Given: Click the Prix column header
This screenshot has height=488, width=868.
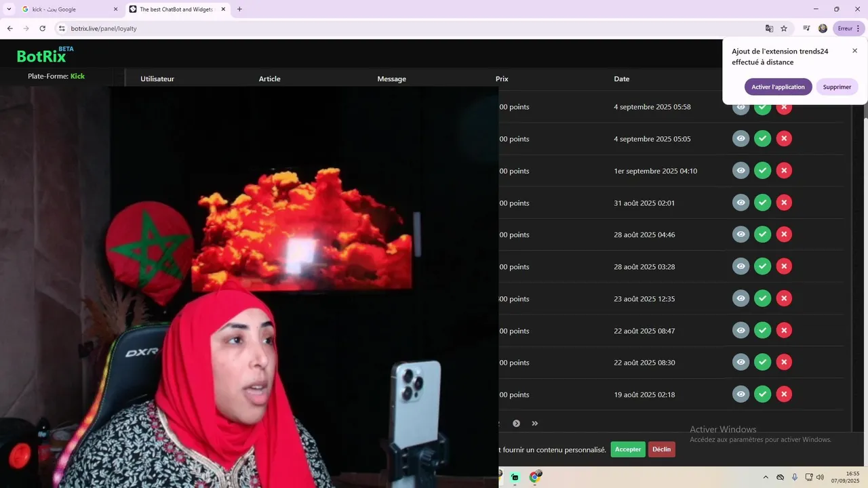Looking at the screenshot, I should (502, 79).
